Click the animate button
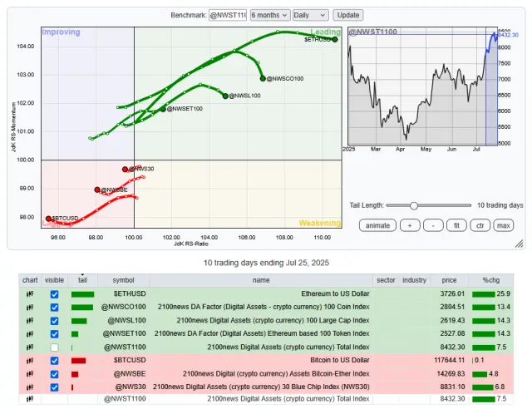The height and width of the screenshot is (409, 532). coord(377,226)
